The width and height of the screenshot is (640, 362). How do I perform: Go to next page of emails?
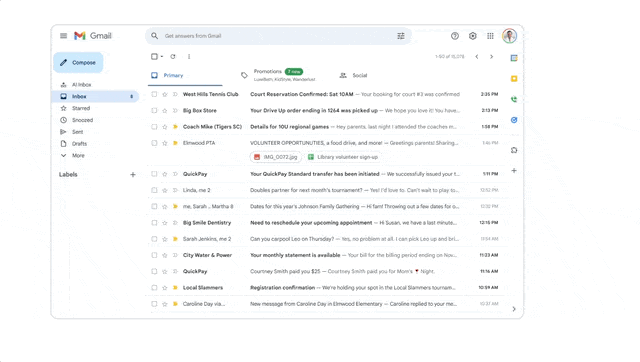[x=491, y=57]
